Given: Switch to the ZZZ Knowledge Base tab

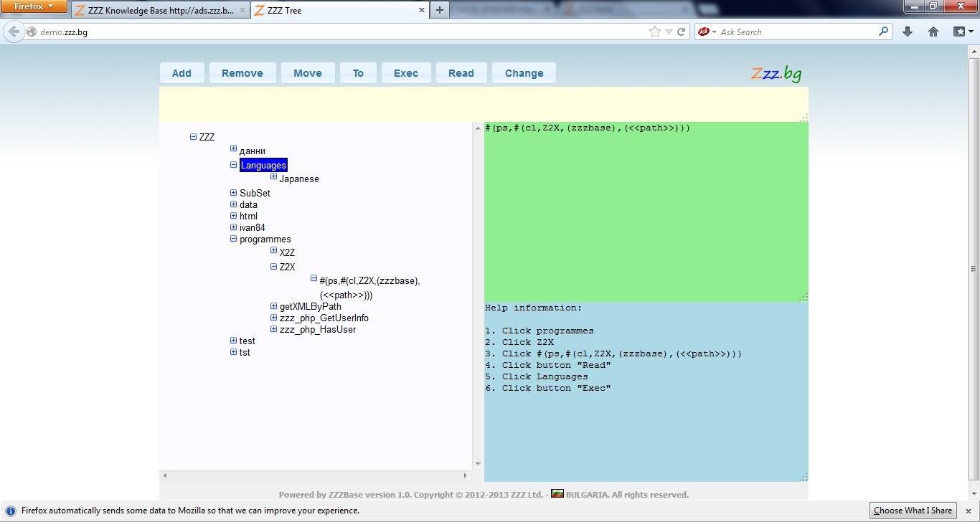Looking at the screenshot, I should (158, 10).
